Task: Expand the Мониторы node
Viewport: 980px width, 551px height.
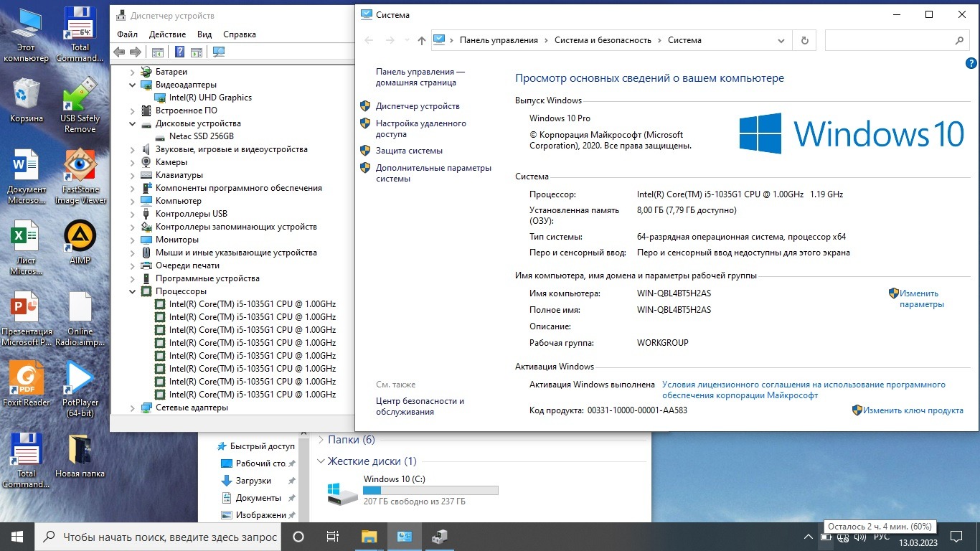Action: pos(133,240)
